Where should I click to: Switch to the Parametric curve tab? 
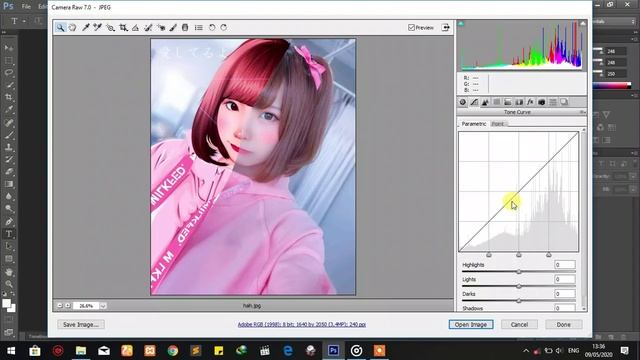(x=473, y=124)
